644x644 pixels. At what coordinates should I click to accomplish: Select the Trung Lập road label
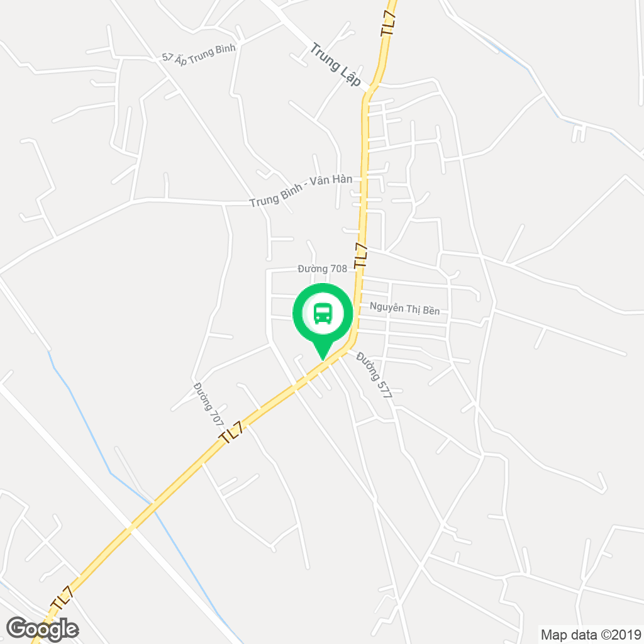point(335,65)
